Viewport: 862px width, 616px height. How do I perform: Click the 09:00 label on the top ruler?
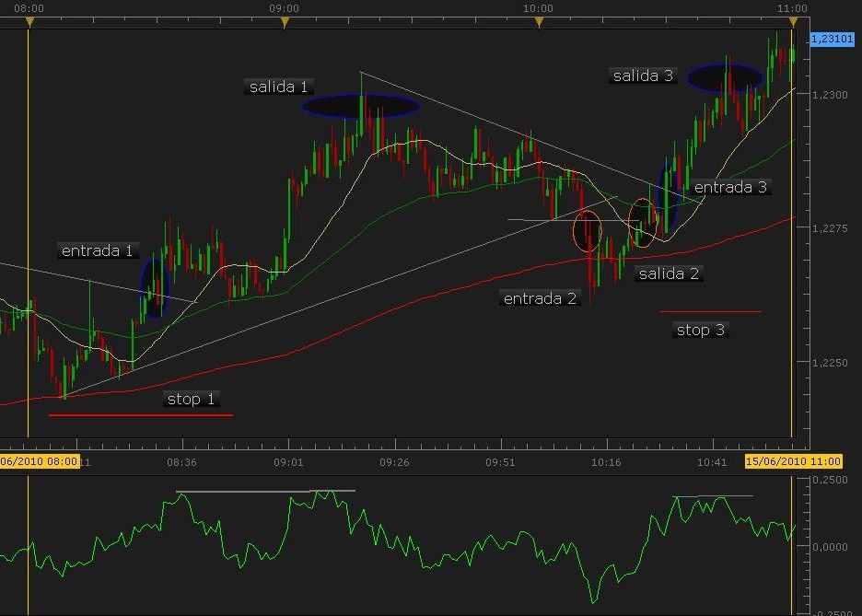click(x=285, y=8)
